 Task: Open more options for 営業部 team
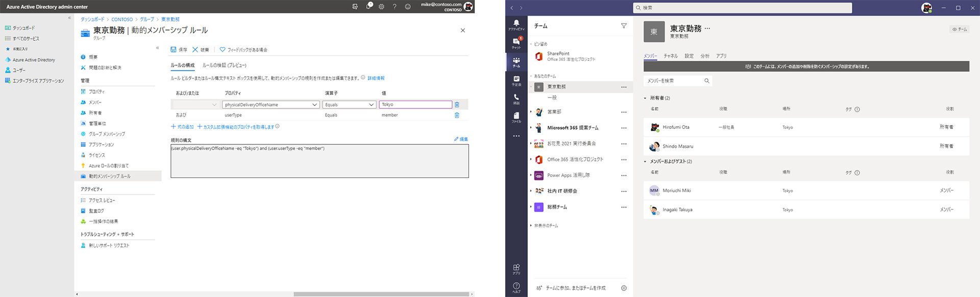(624, 112)
